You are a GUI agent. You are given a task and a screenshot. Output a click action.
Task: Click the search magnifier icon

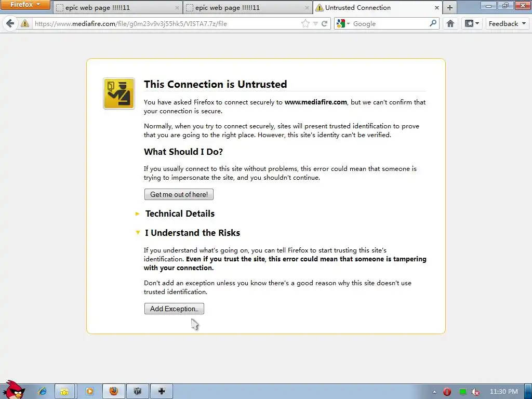coord(433,23)
